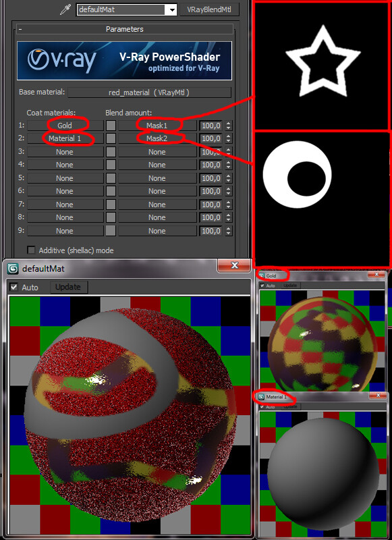Enable Additive (shellac) mode checkbox

pyautogui.click(x=31, y=250)
